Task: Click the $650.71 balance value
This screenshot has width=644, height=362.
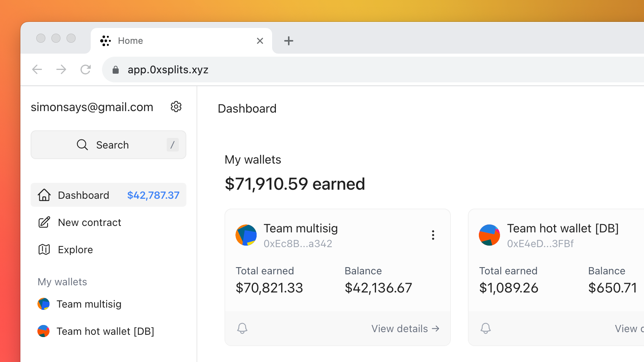Action: point(612,288)
